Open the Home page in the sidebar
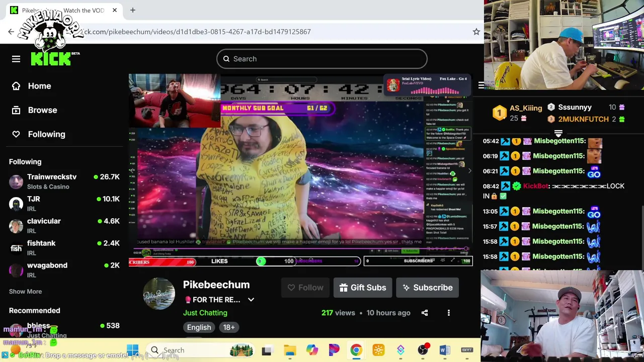The width and height of the screenshot is (644, 362). pos(39,86)
